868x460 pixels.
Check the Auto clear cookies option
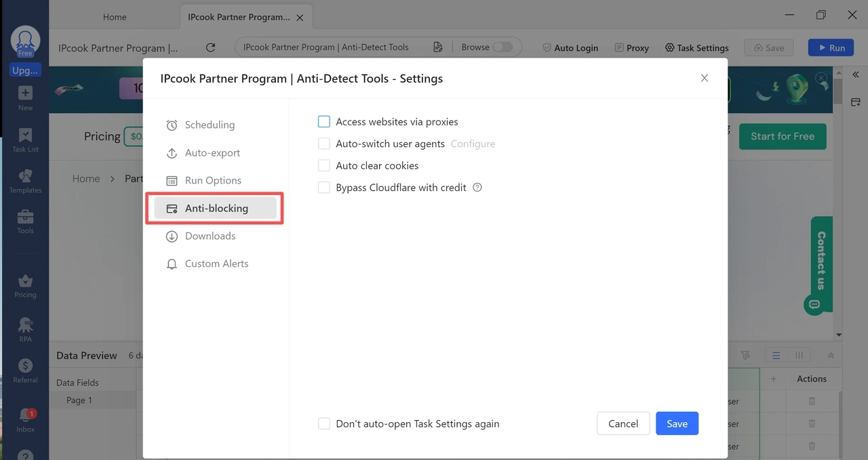click(324, 166)
